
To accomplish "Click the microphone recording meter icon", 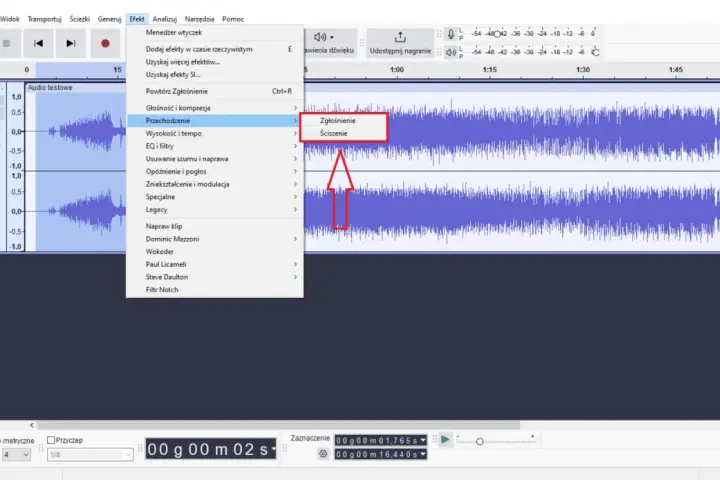I will [x=451, y=34].
